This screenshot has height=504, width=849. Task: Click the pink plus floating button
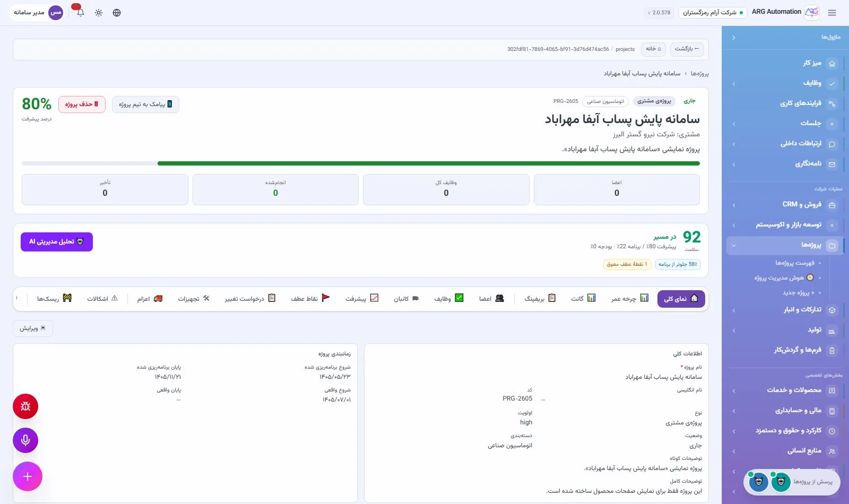pyautogui.click(x=28, y=476)
